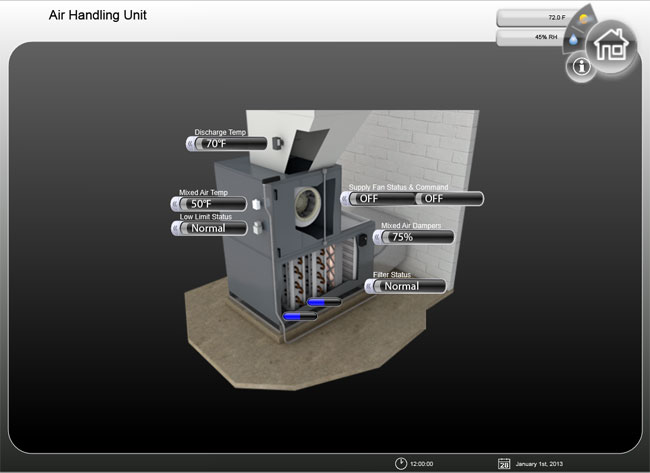650x473 pixels.
Task: Select the weather sun-cloud icon
Action: tap(585, 19)
